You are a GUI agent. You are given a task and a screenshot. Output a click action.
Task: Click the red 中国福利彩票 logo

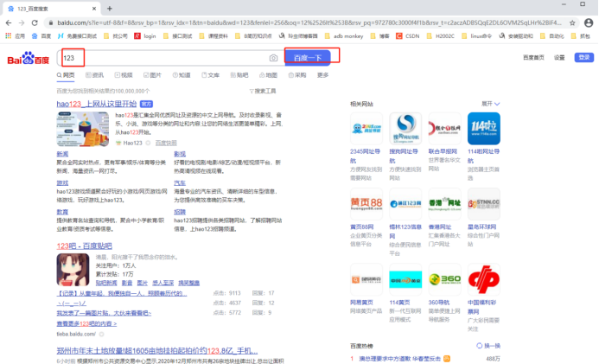pyautogui.click(x=484, y=279)
